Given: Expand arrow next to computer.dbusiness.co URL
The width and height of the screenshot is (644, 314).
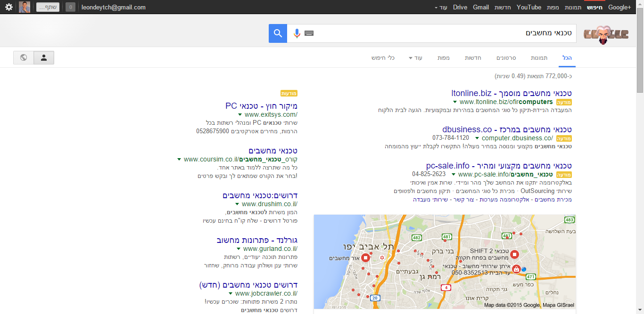Looking at the screenshot, I should tap(477, 138).
